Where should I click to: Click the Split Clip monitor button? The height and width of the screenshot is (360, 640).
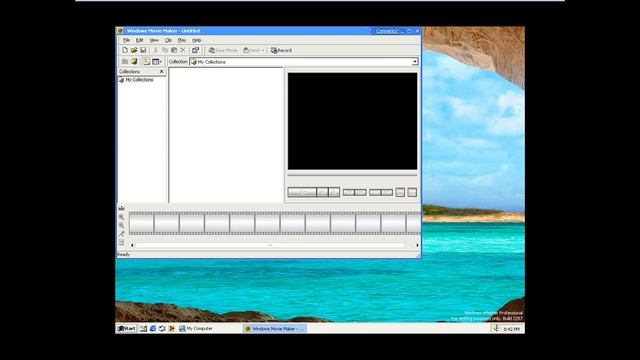(x=412, y=192)
